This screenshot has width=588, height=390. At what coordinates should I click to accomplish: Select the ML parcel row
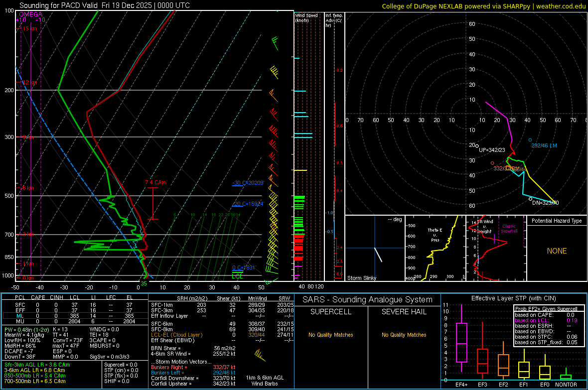tap(75, 316)
